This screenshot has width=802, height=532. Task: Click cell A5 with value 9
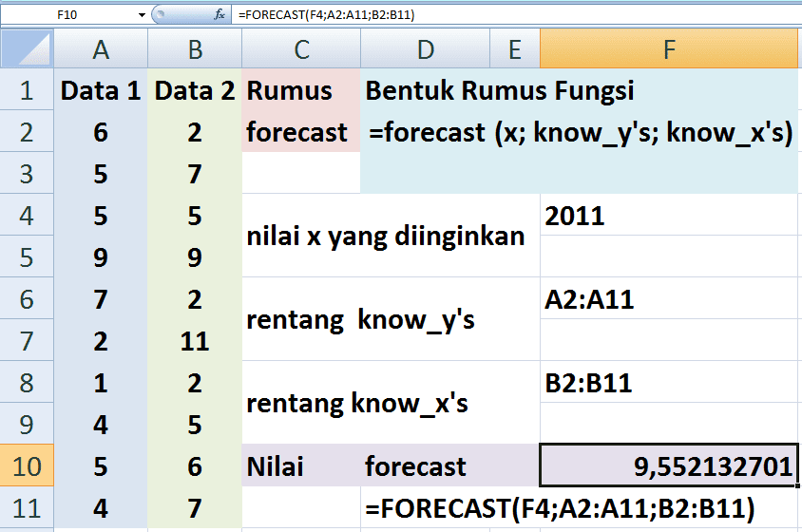coord(101,256)
